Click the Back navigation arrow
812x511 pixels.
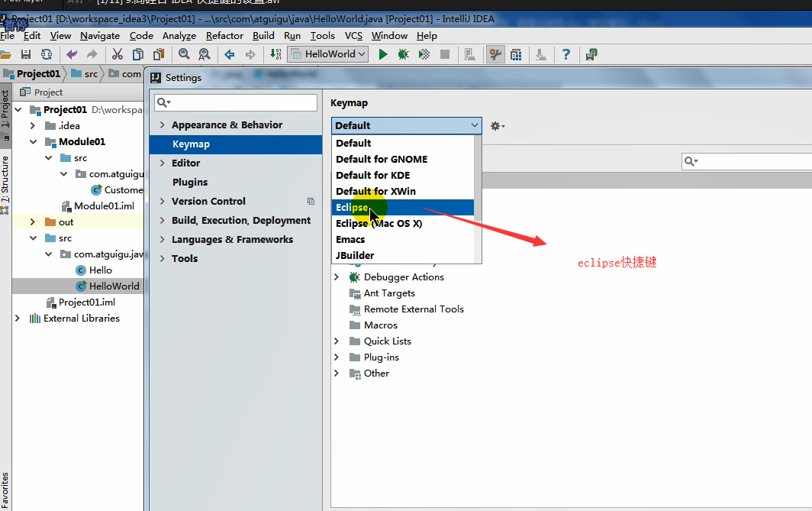(230, 54)
